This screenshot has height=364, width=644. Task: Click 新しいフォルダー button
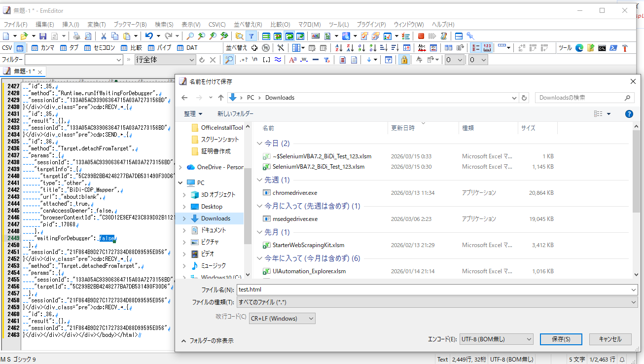pyautogui.click(x=235, y=114)
